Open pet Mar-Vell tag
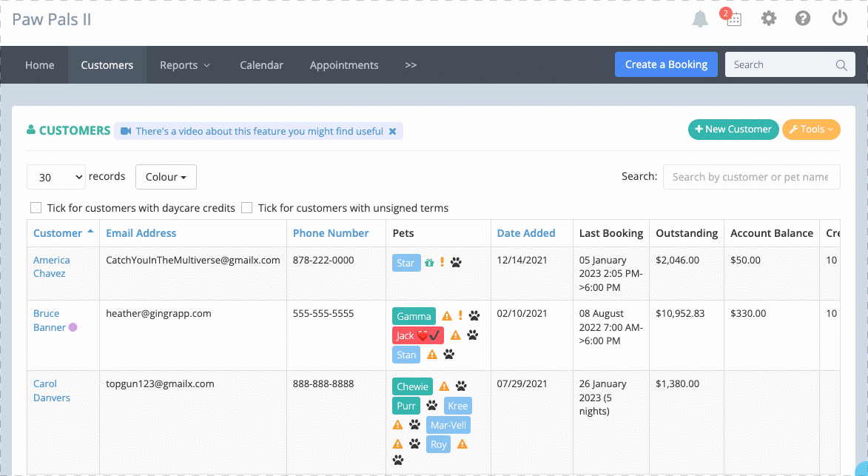This screenshot has width=868, height=476. [448, 425]
